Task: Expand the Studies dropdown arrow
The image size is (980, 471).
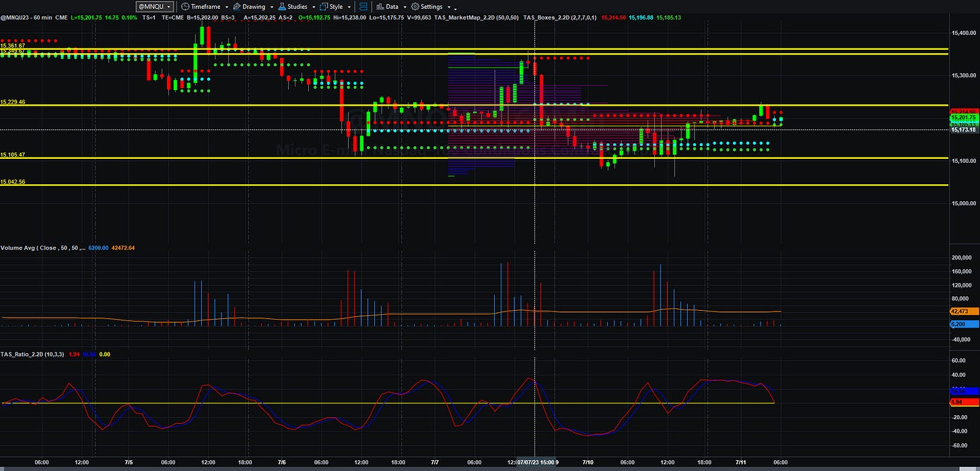Action: pyautogui.click(x=314, y=7)
